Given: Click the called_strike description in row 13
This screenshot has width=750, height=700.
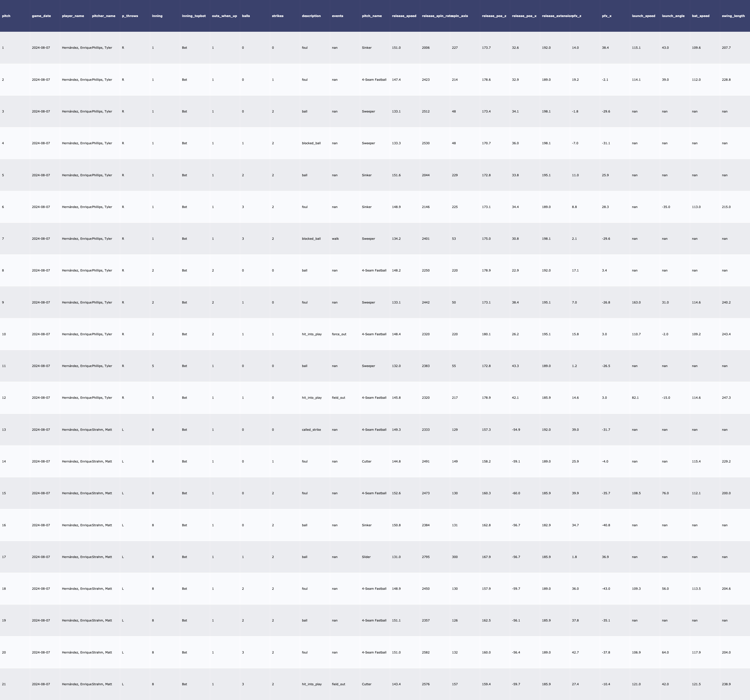Looking at the screenshot, I should pyautogui.click(x=311, y=429).
